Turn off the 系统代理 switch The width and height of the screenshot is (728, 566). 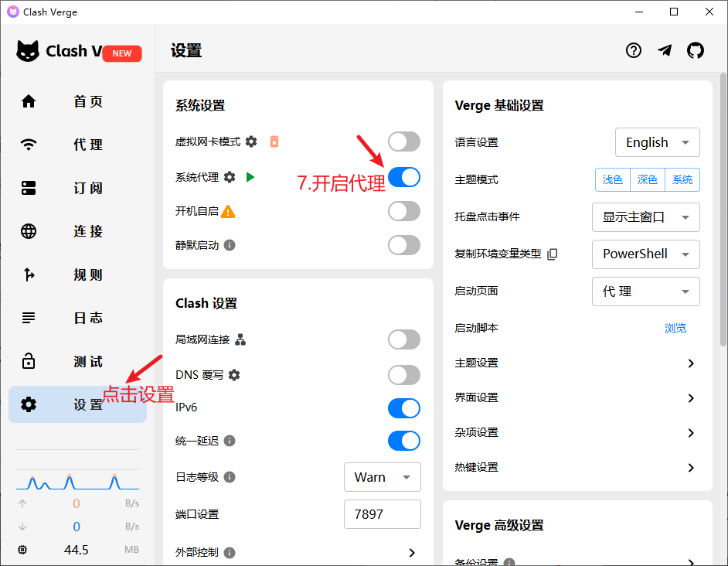click(x=404, y=177)
